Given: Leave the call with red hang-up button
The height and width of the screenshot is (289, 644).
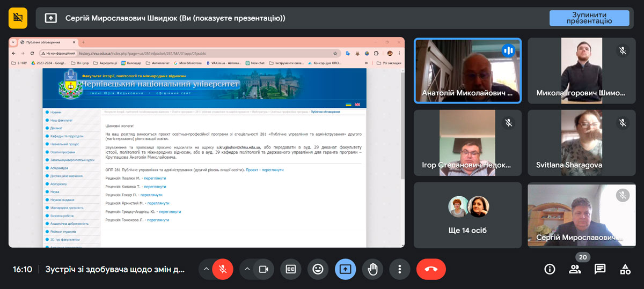Looking at the screenshot, I should [x=431, y=269].
